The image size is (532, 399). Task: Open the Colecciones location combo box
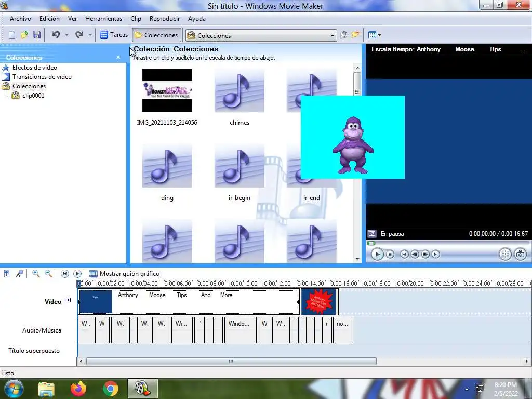point(261,35)
